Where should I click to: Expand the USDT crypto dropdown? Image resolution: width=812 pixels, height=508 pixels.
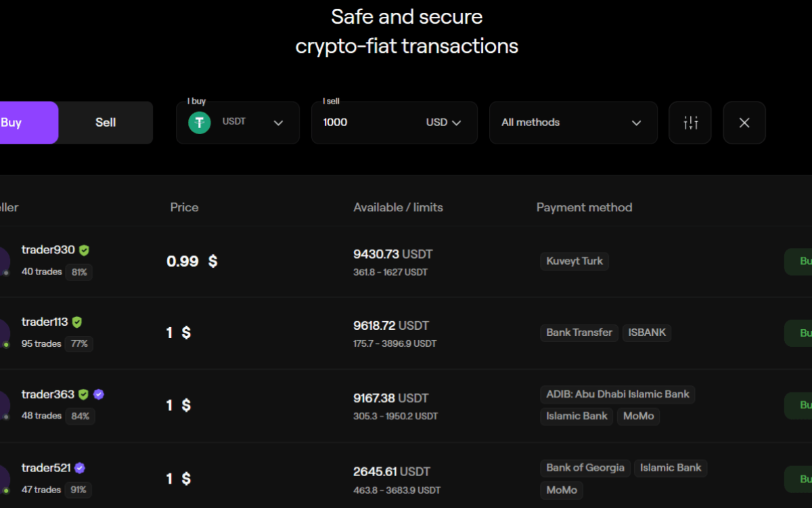click(278, 123)
